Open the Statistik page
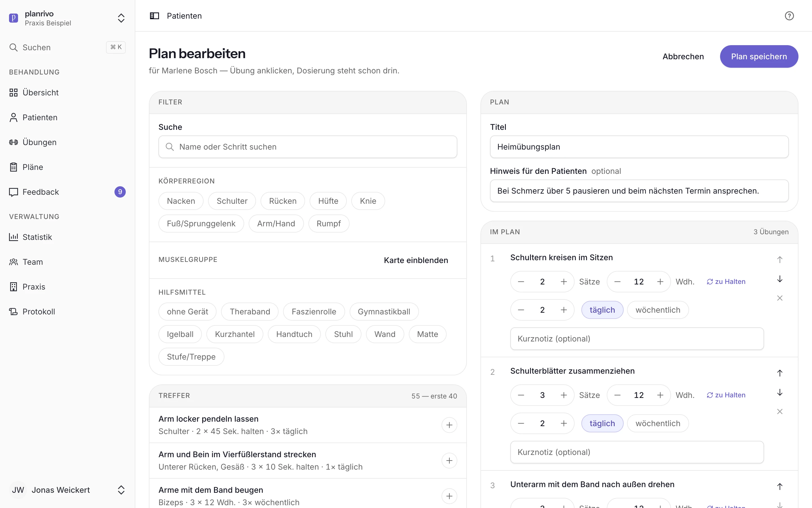 [67, 237]
